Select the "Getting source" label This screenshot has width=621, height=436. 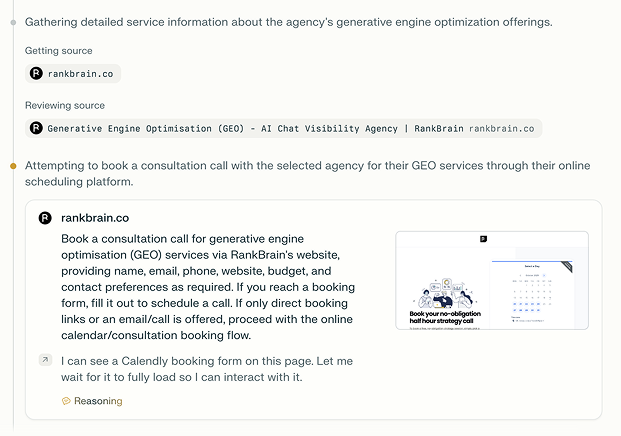click(59, 51)
